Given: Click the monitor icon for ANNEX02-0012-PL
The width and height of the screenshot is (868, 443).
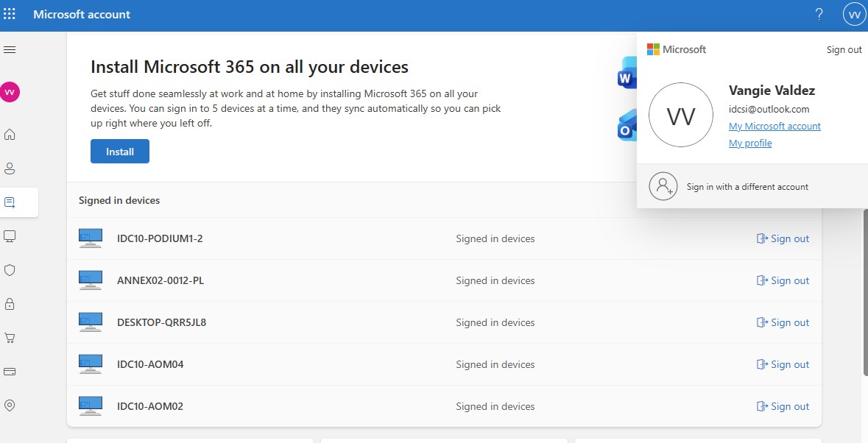Looking at the screenshot, I should coord(91,280).
